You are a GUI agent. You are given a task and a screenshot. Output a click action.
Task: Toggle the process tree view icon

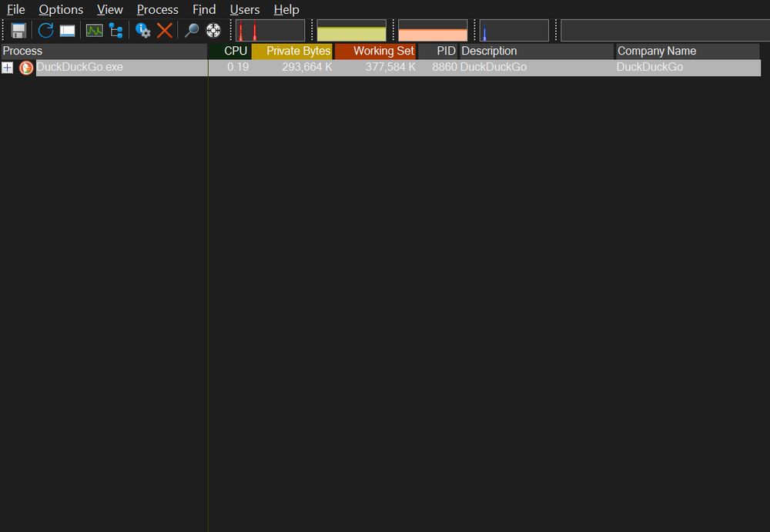(116, 31)
